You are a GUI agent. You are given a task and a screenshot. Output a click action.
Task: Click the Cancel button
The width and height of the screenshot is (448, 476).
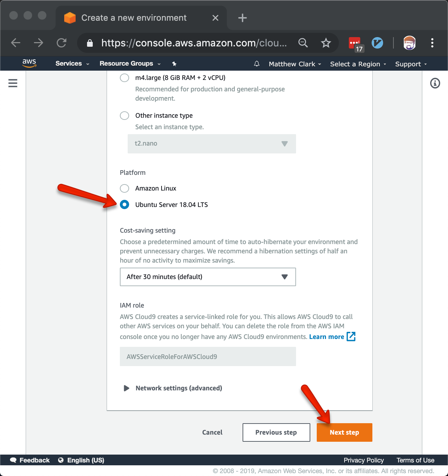click(x=212, y=432)
